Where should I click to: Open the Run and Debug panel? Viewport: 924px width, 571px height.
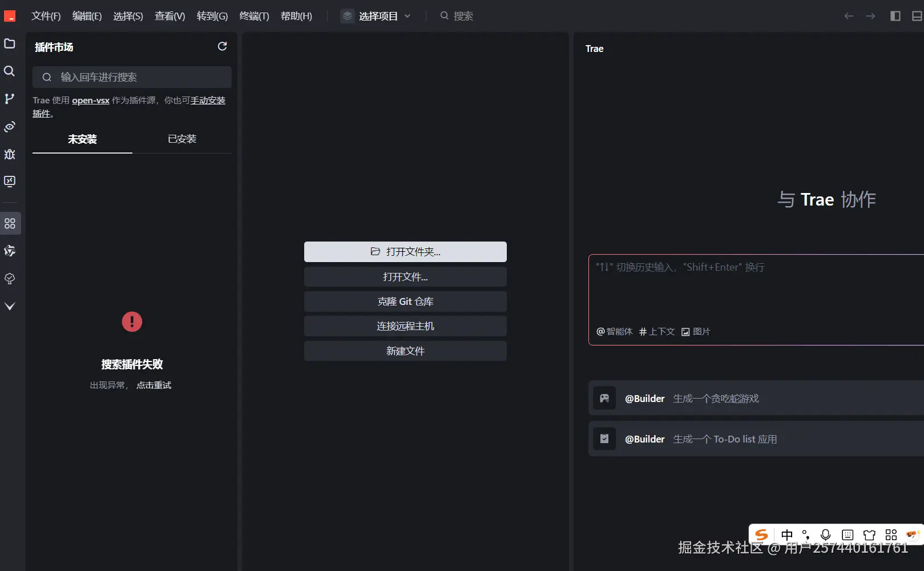pyautogui.click(x=9, y=154)
